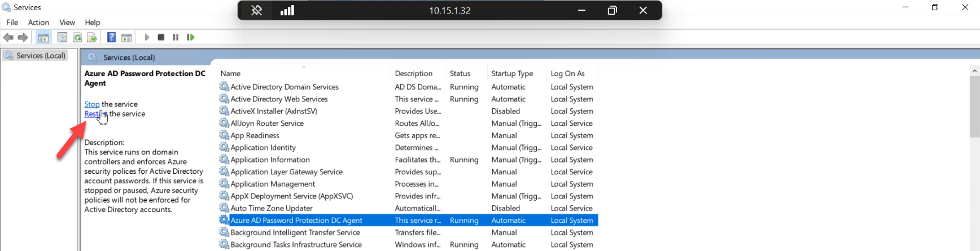Click gear icon of Azure AD Password Protection
The width and height of the screenshot is (980, 251).
tap(224, 220)
